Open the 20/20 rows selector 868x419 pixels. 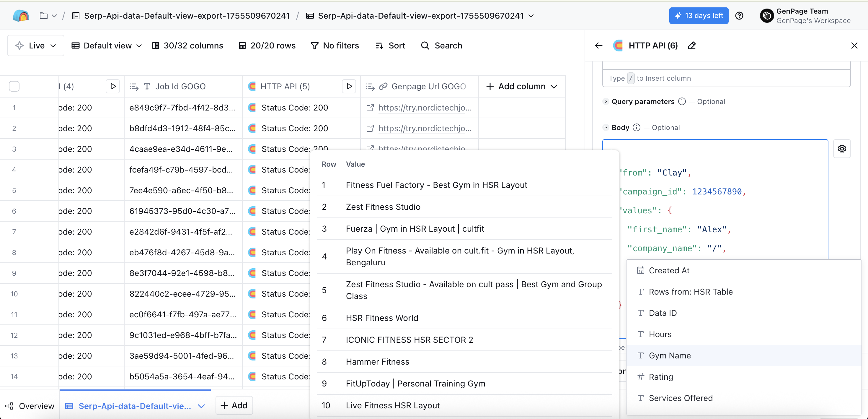point(267,46)
